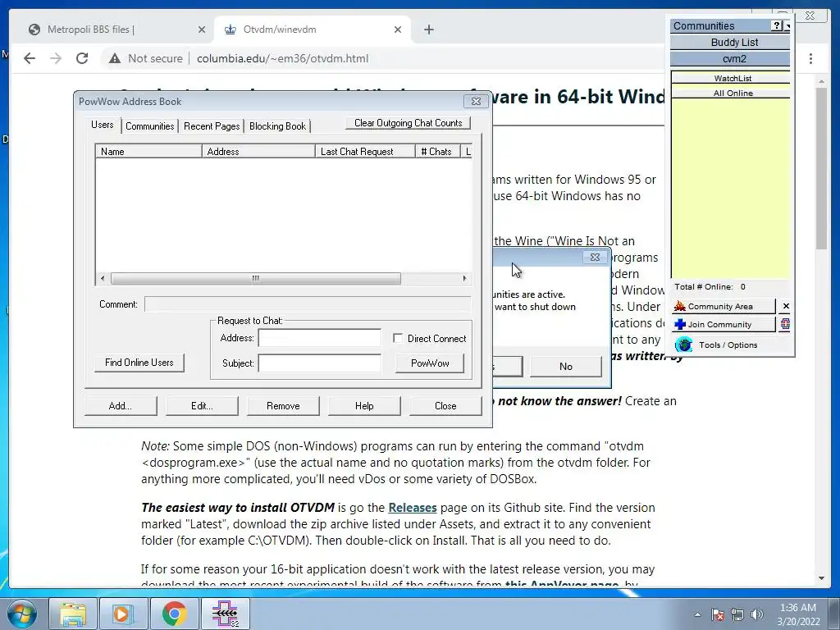840x630 pixels.
Task: Open a new Chrome tab
Action: coord(428,30)
